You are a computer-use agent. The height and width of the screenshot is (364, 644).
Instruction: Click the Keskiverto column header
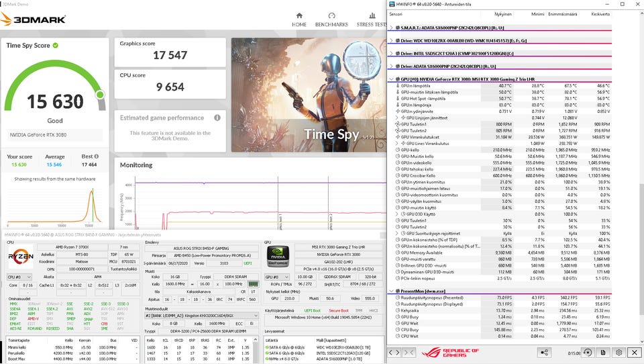point(600,13)
